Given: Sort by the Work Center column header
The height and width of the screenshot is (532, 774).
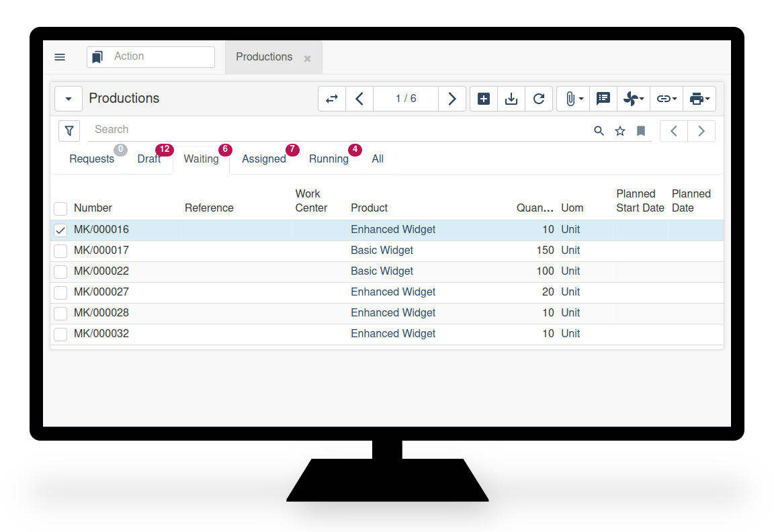Looking at the screenshot, I should 311,201.
